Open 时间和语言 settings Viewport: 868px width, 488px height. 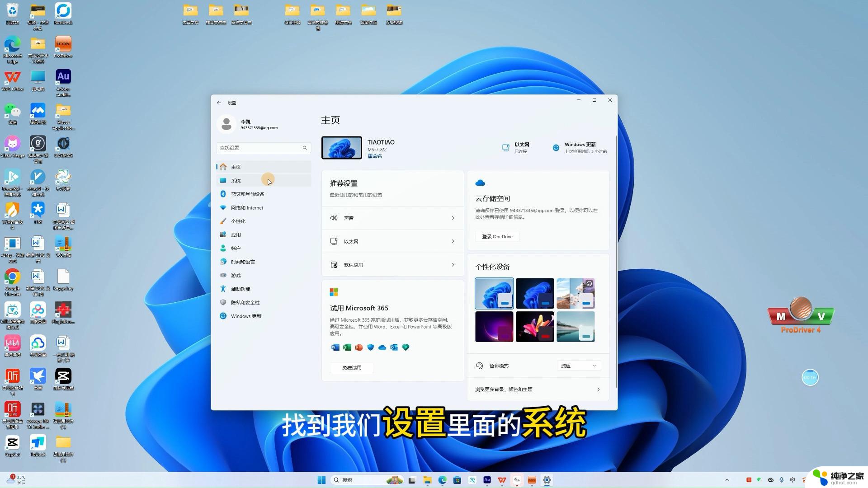pos(264,262)
